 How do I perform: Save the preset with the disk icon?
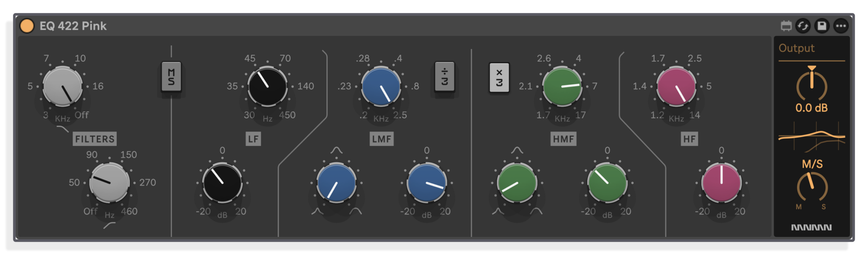pos(822,26)
